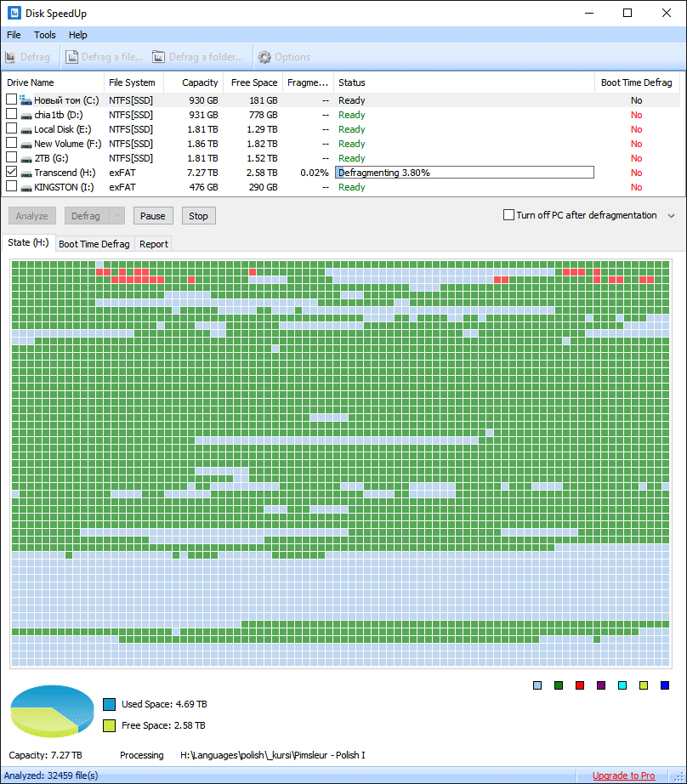Click the 7.27 TB capacity cell
687x784 pixels.
coord(202,173)
